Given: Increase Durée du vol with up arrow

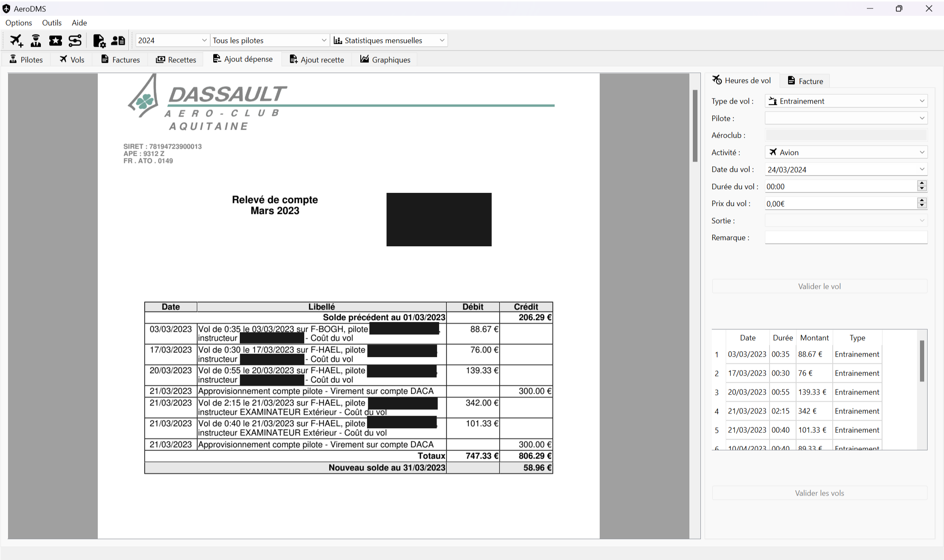Looking at the screenshot, I should pyautogui.click(x=922, y=183).
